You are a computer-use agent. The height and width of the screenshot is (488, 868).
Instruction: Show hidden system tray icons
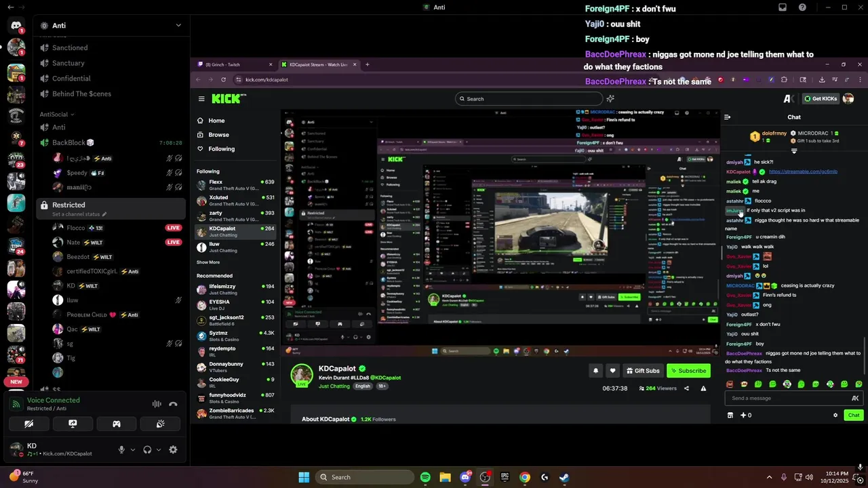(769, 477)
